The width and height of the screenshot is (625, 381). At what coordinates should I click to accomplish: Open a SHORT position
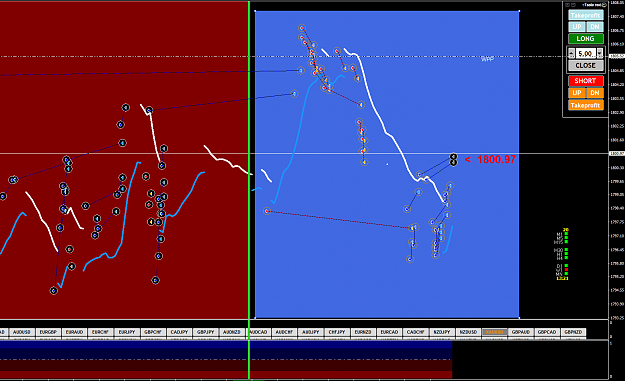click(585, 81)
